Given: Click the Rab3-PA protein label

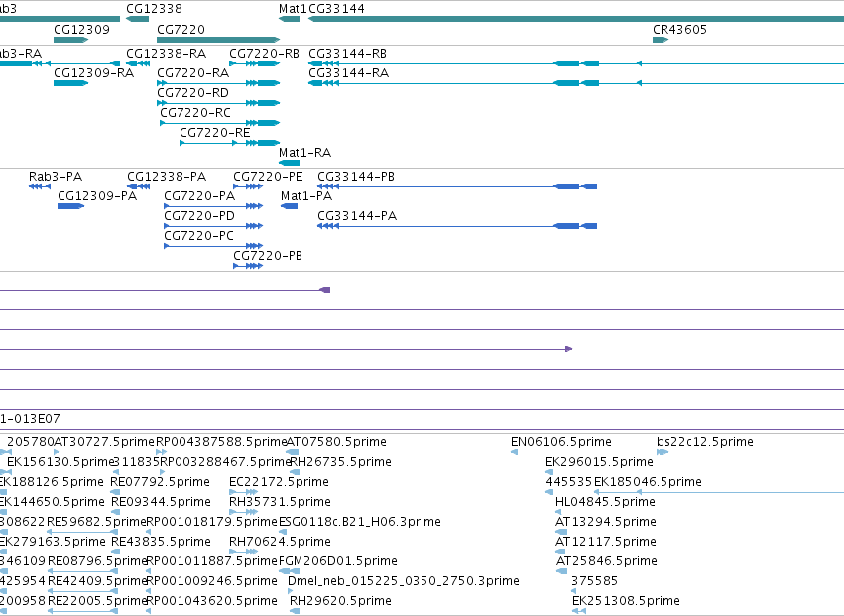Looking at the screenshot, I should pyautogui.click(x=56, y=177).
